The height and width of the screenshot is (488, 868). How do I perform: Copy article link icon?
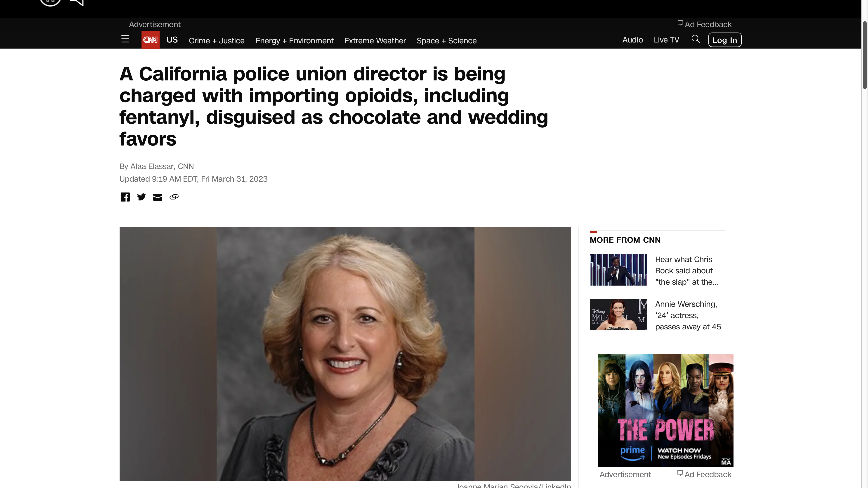pyautogui.click(x=174, y=197)
